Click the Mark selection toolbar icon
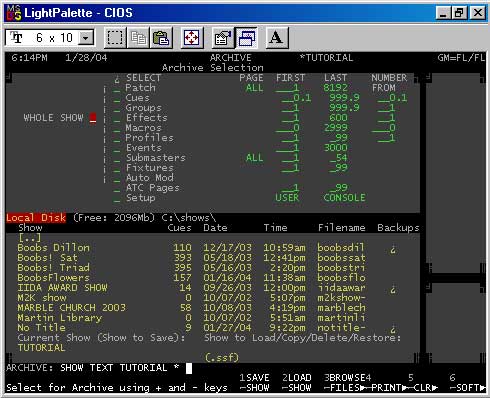 [x=115, y=38]
